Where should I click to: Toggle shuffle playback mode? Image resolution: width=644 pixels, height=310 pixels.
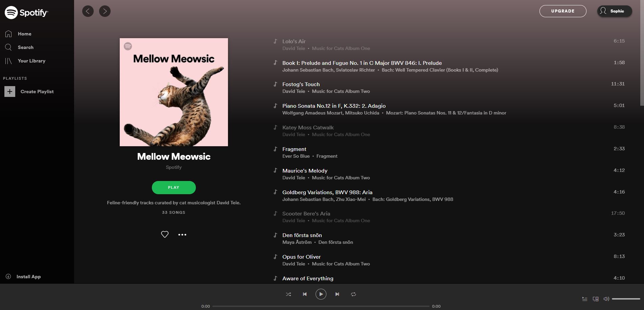(289, 294)
